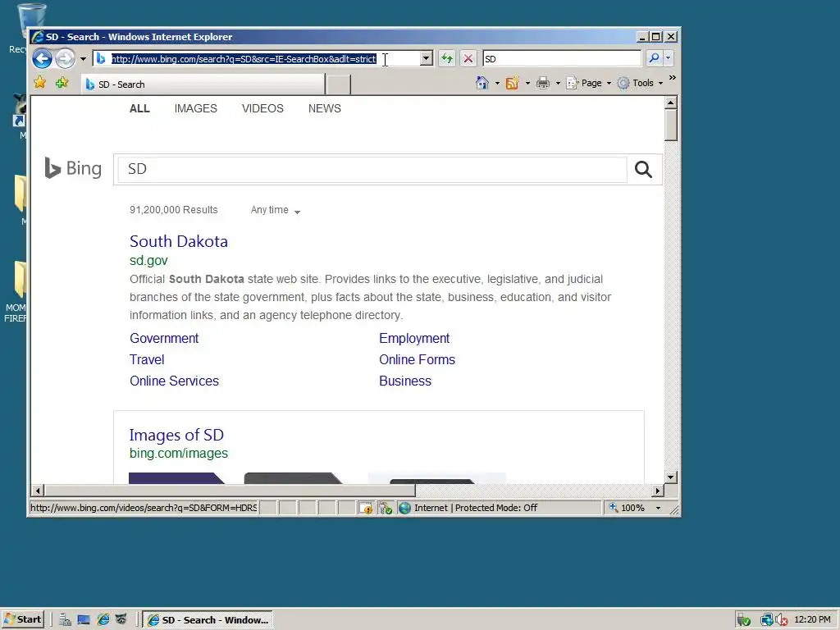Open recent pages dropdown next to Forward
Screen dimensions: 840x630
(x=83, y=59)
